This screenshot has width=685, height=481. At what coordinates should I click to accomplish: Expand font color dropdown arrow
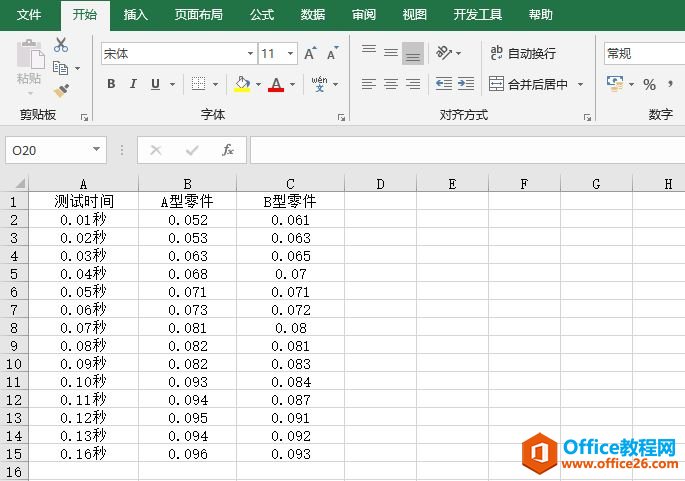[292, 84]
